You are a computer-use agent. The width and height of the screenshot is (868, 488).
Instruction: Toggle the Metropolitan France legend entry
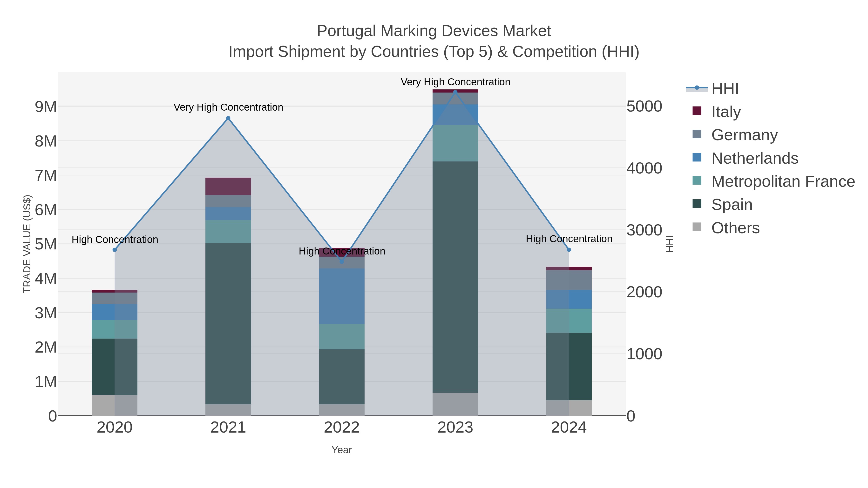[773, 181]
